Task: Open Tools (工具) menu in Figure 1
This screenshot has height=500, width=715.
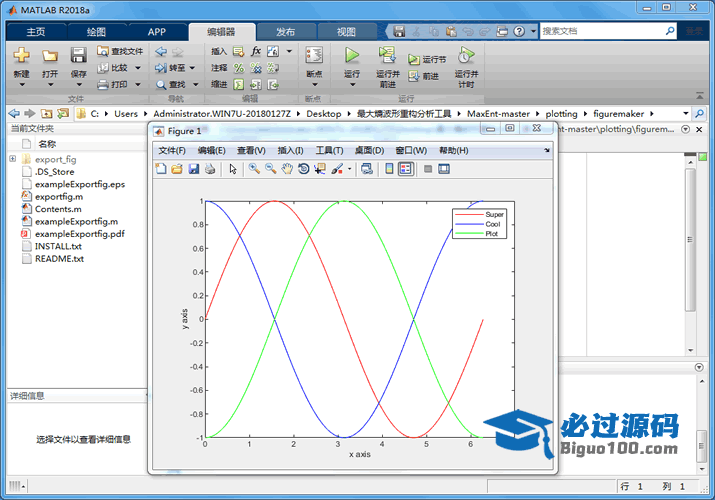Action: point(329,150)
